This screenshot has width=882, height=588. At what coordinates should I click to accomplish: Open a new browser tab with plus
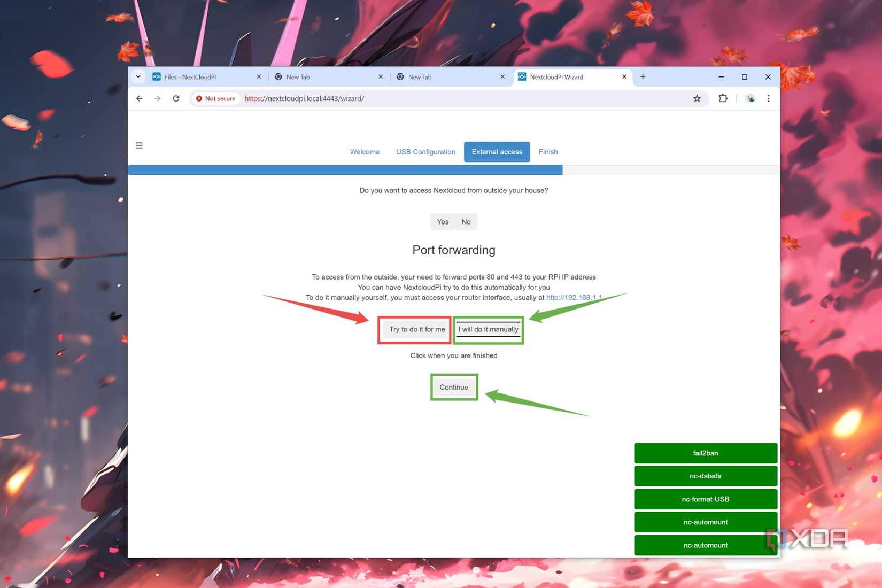(x=643, y=77)
